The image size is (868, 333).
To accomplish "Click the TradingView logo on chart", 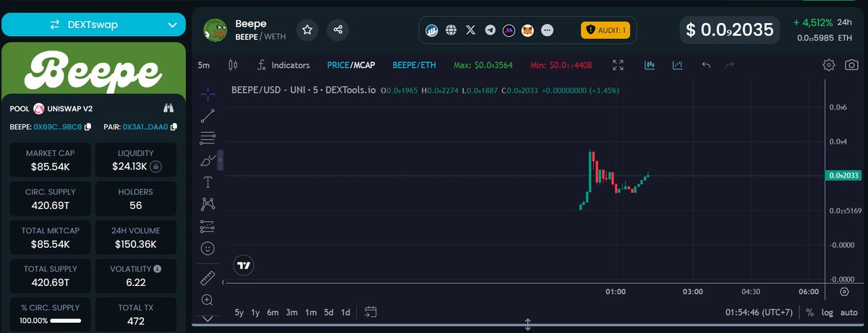I will pyautogui.click(x=244, y=266).
